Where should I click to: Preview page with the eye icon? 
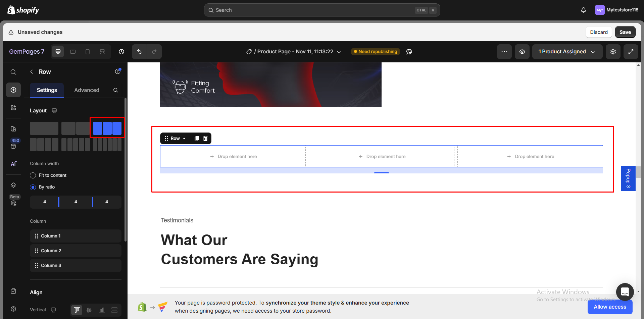tap(522, 52)
